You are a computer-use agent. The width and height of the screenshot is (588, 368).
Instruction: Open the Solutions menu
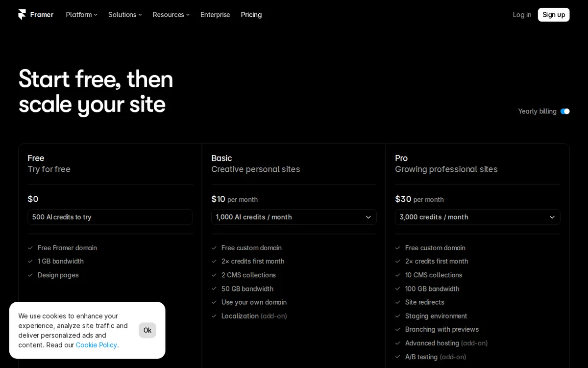pos(125,15)
